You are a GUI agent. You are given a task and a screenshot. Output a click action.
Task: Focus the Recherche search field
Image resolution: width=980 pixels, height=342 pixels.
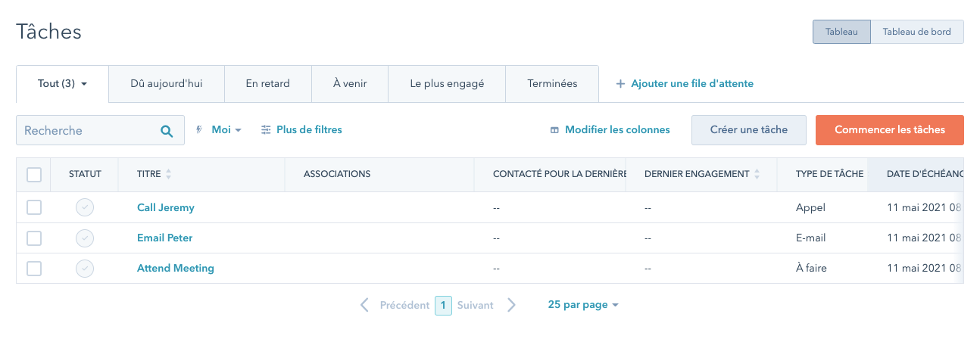(87, 130)
